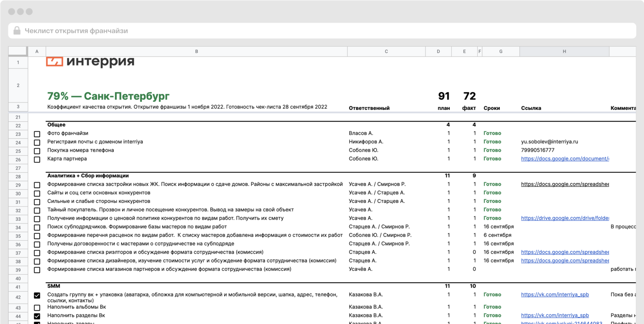644x324 pixels.
Task: Select the plan total 91 cell
Action: pyautogui.click(x=444, y=96)
